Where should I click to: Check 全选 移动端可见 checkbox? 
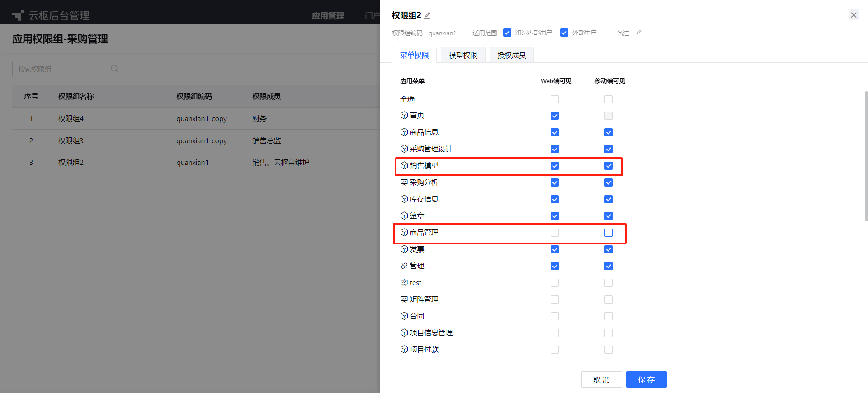tap(609, 99)
